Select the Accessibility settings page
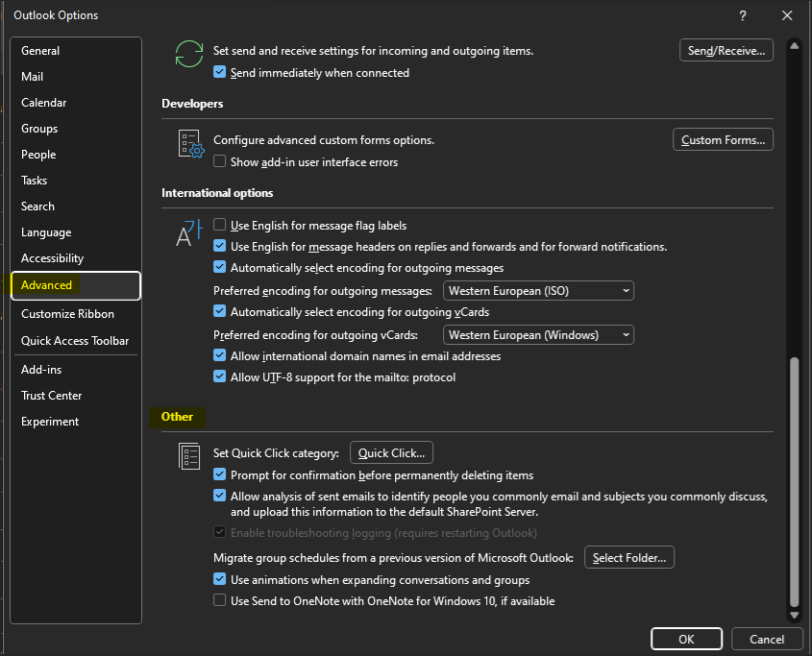Screen dimensions: 812x656 click(52, 257)
